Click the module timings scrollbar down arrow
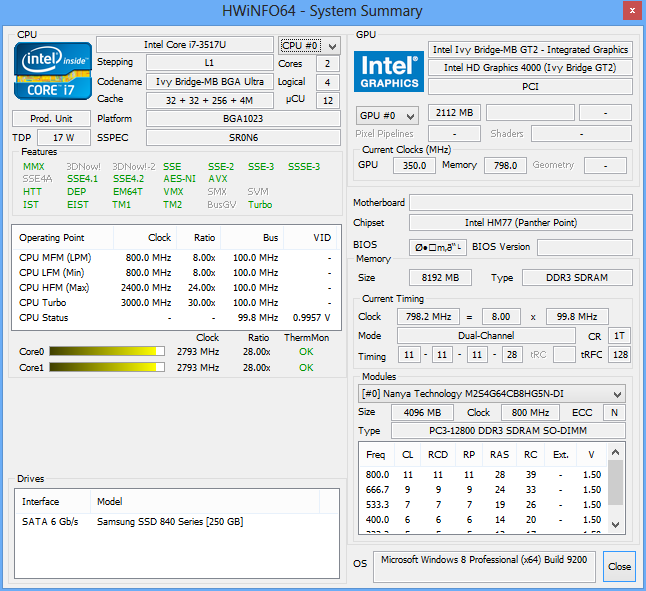Image resolution: width=646 pixels, height=591 pixels. tap(616, 525)
